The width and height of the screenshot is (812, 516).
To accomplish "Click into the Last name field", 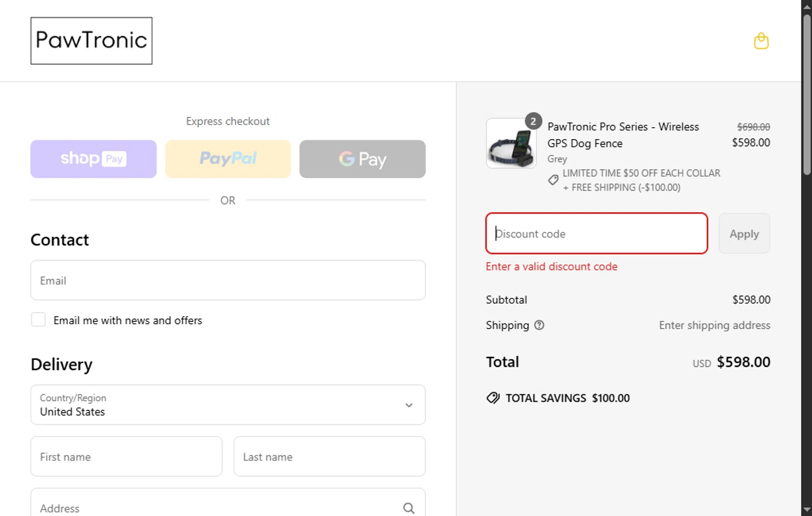I will tap(329, 456).
